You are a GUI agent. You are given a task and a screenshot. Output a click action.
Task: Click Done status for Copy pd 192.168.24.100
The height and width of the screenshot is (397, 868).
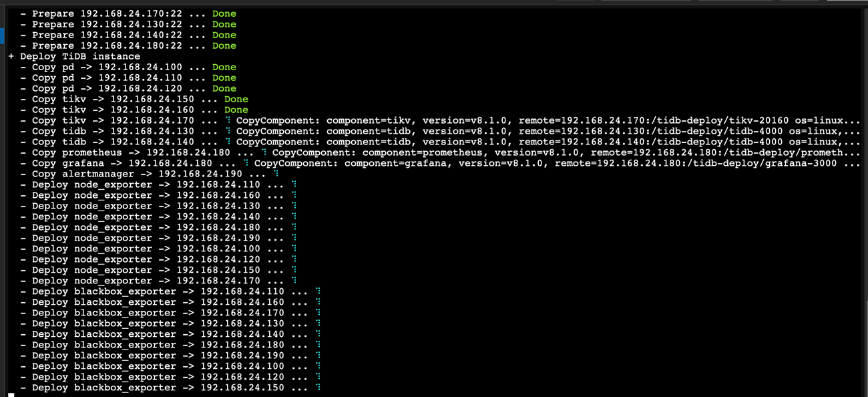pyautogui.click(x=224, y=67)
